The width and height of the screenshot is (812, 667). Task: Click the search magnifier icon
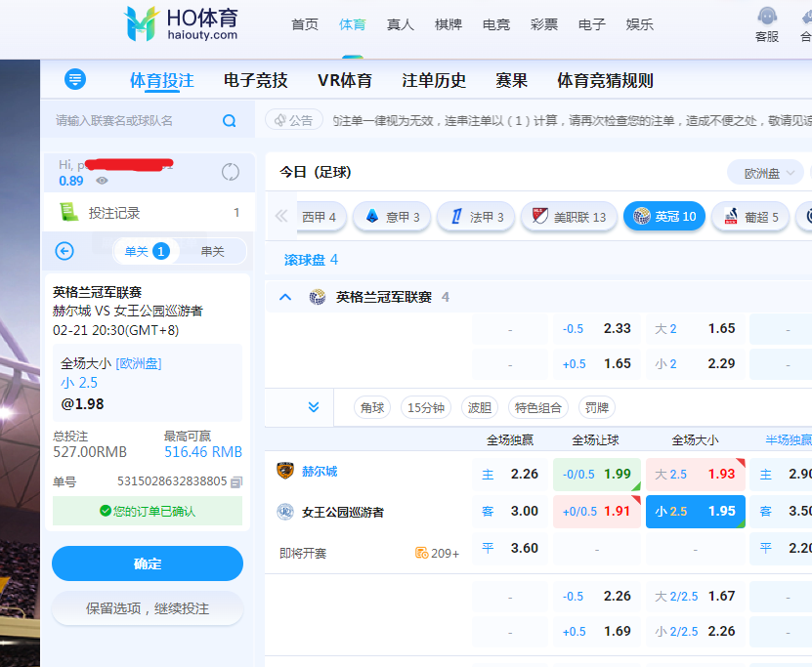click(x=229, y=121)
